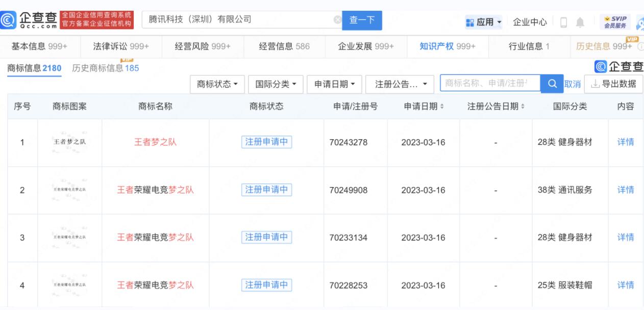Select the application number 70228253
The height and width of the screenshot is (310, 644).
tap(349, 286)
